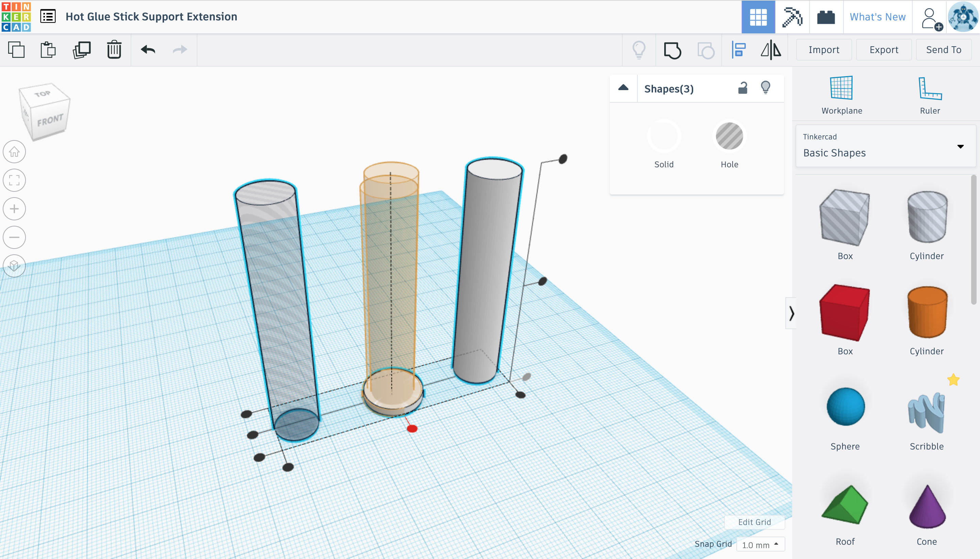
Task: Click the FRONT face of view cube
Action: [x=50, y=121]
